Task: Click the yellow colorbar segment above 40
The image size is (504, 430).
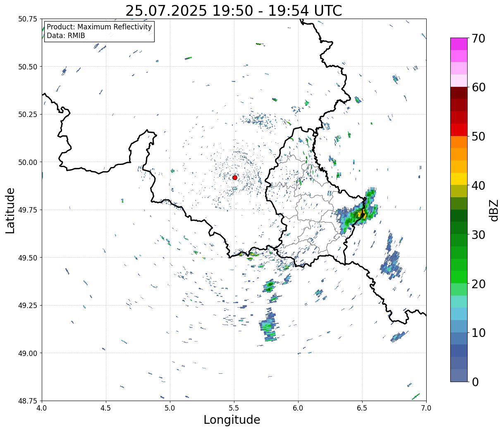Action: click(x=459, y=179)
